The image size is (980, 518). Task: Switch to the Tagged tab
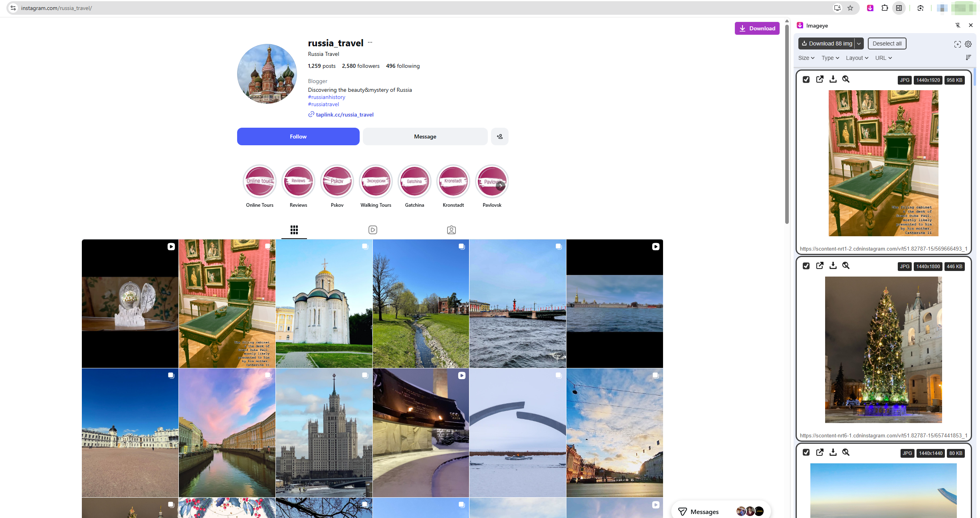tap(451, 230)
